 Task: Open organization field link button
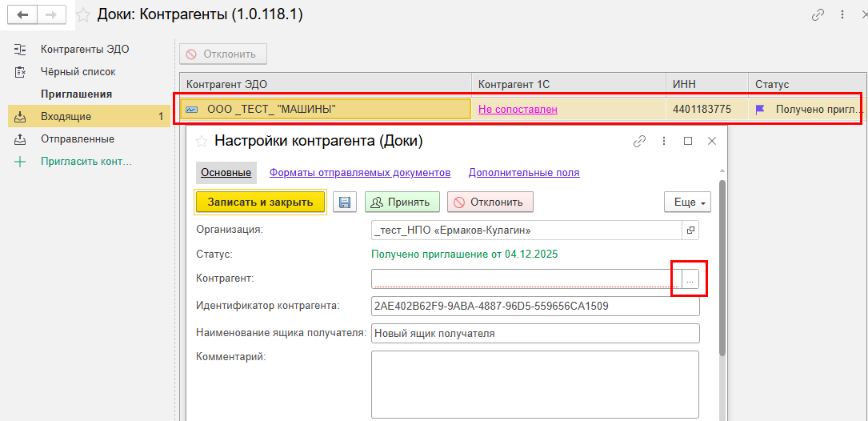pyautogui.click(x=690, y=231)
